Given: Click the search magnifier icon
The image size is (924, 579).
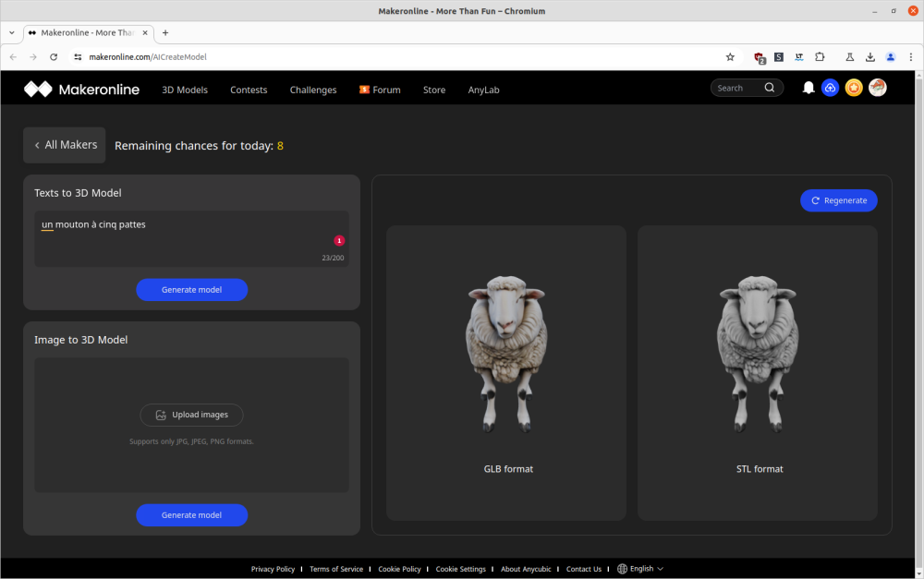Looking at the screenshot, I should click(770, 88).
